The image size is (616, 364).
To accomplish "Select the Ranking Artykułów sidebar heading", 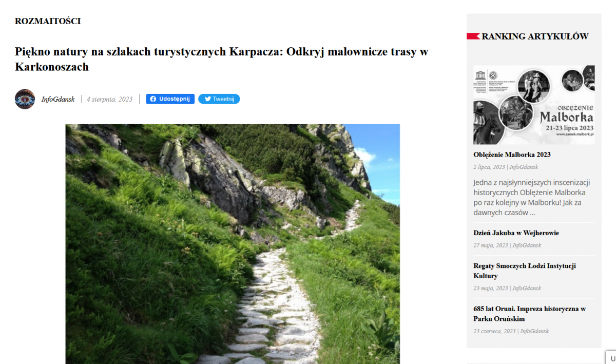I will 535,36.
